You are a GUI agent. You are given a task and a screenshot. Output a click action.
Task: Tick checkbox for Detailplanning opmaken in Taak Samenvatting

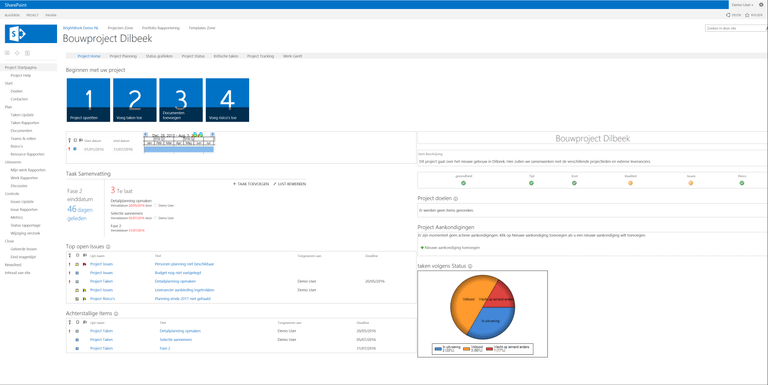tap(155, 206)
